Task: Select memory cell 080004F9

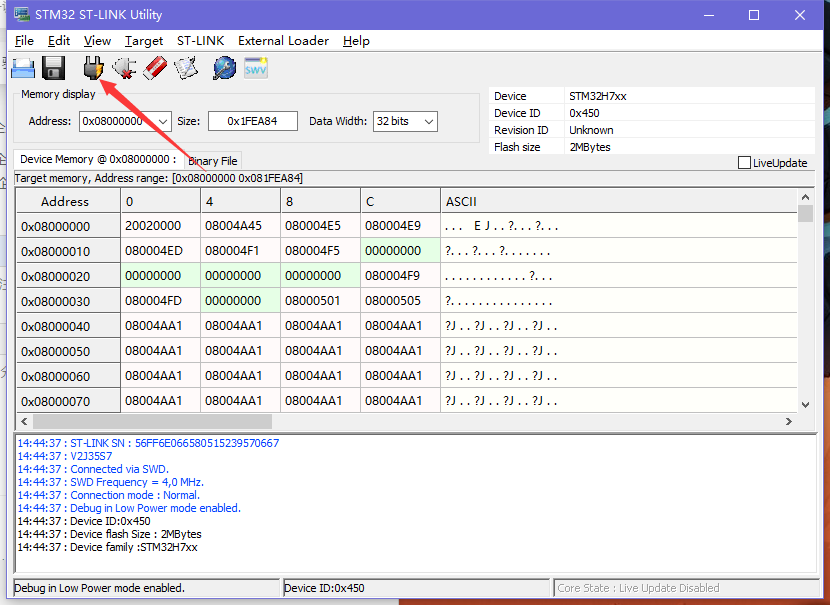Action: point(400,275)
